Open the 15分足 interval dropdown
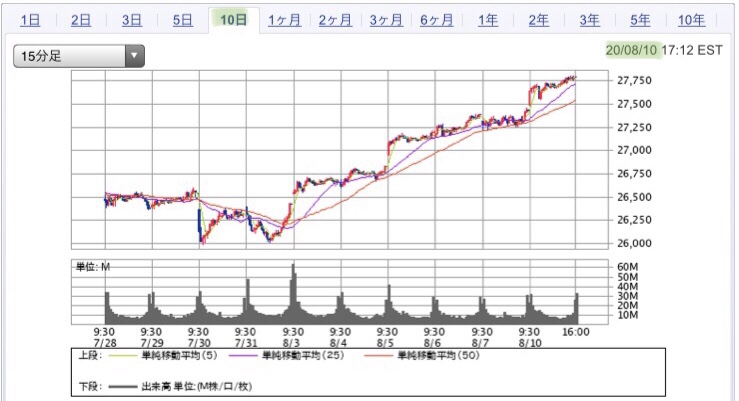The width and height of the screenshot is (739, 401). coord(79,56)
